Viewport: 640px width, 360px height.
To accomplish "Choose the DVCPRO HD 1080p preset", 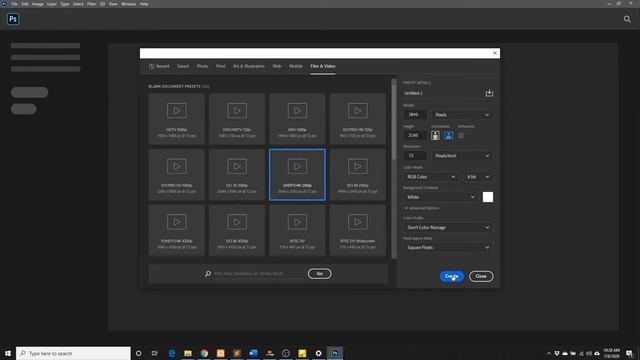I will [176, 175].
